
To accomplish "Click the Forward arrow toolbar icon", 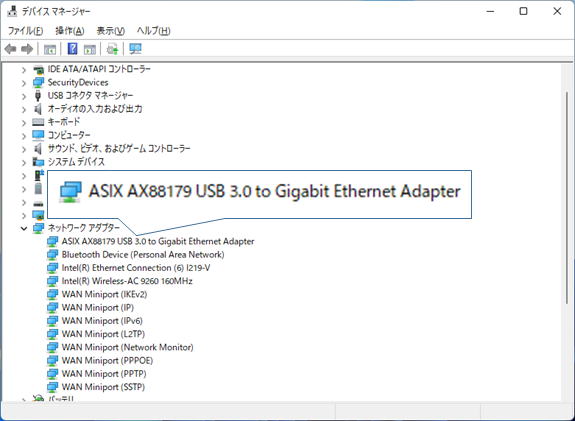I will pos(27,49).
